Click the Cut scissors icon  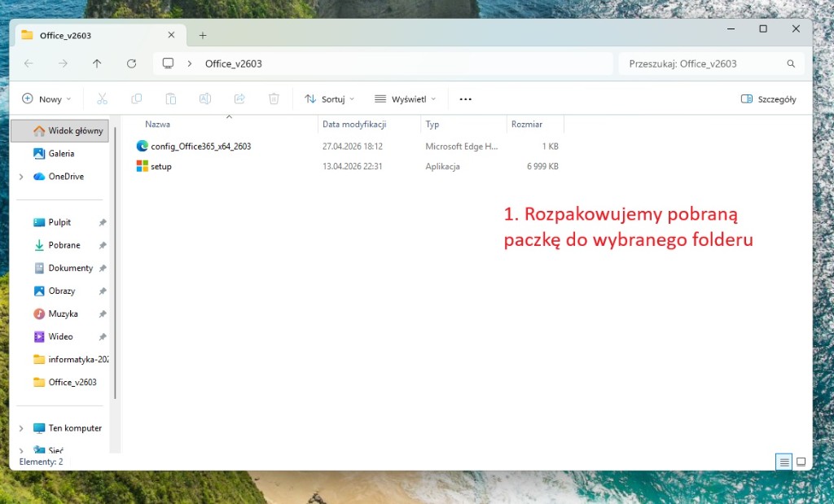click(x=102, y=99)
